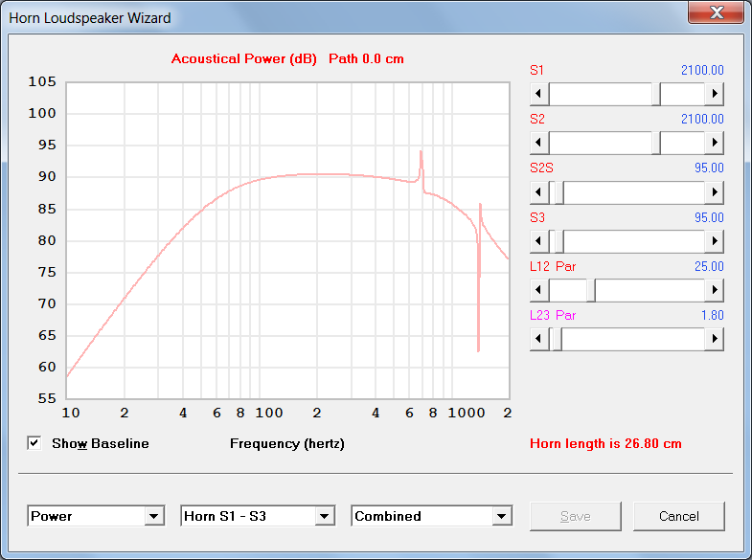The height and width of the screenshot is (560, 752).
Task: Click the S2S slider thumb
Action: pos(559,192)
